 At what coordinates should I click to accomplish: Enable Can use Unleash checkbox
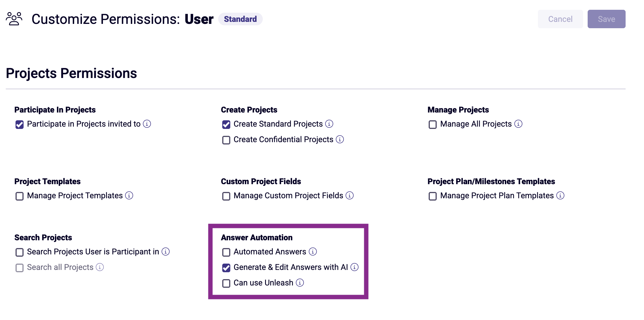(x=226, y=283)
